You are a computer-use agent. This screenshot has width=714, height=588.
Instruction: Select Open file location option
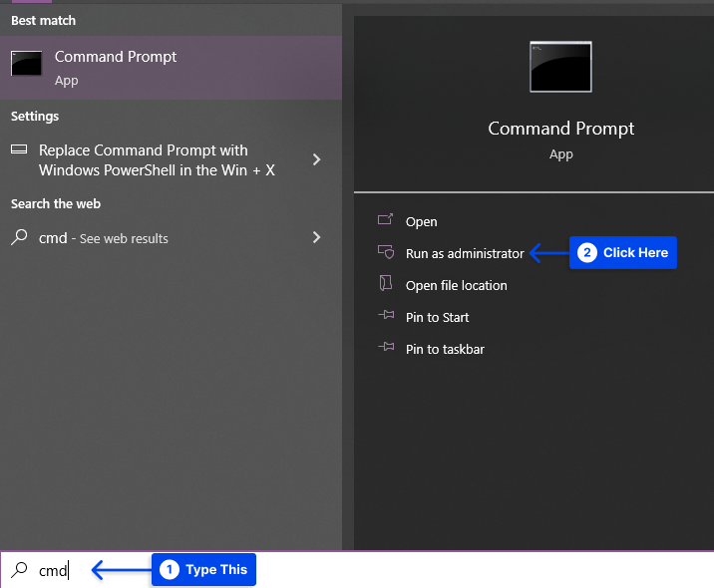pyautogui.click(x=457, y=285)
